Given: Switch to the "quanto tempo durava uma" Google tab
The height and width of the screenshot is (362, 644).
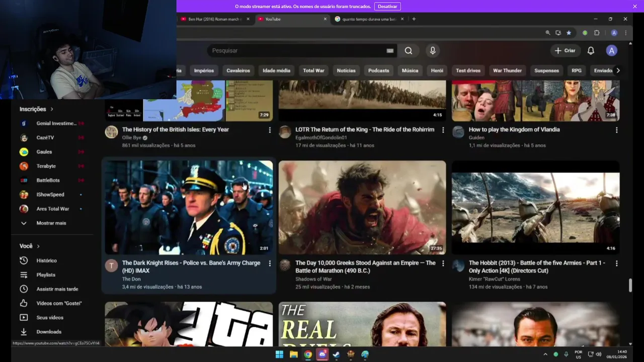Looking at the screenshot, I should click(x=368, y=19).
